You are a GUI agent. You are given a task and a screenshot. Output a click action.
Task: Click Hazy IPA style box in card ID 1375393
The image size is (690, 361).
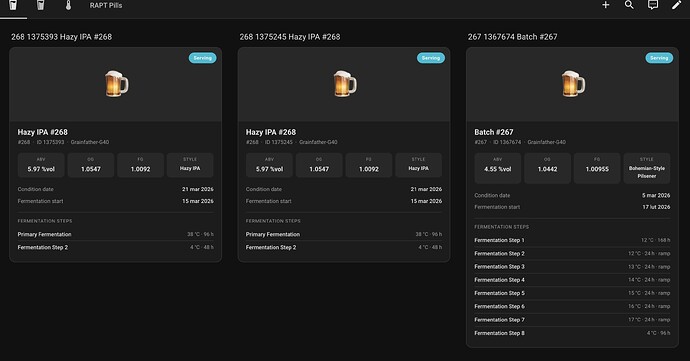(x=190, y=165)
